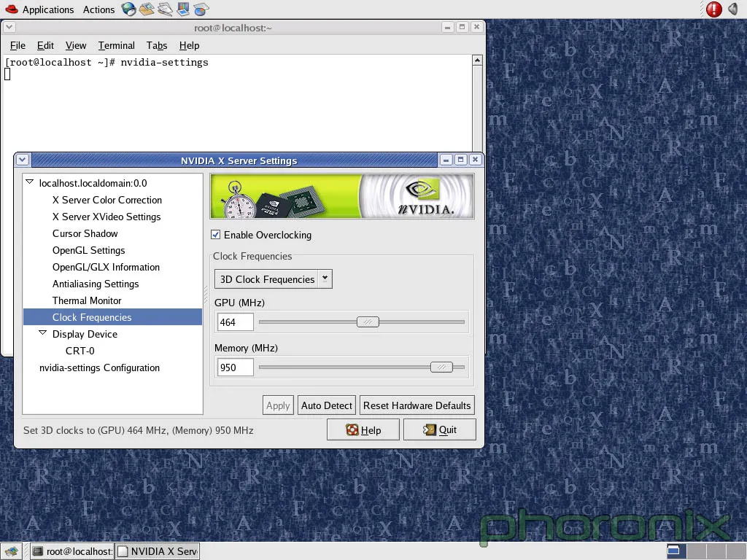Screen dimensions: 747x560
Task: Launch the spreadsheet panel icon
Action: pos(201,9)
